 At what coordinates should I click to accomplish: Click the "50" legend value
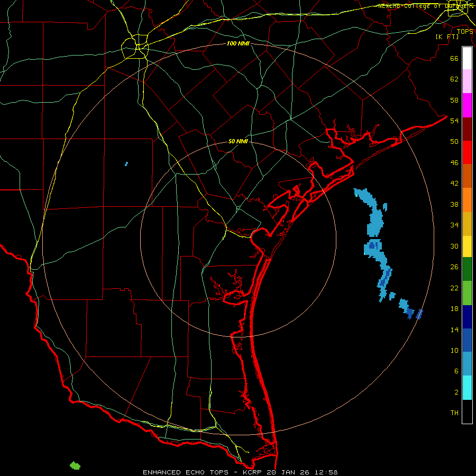(x=454, y=141)
